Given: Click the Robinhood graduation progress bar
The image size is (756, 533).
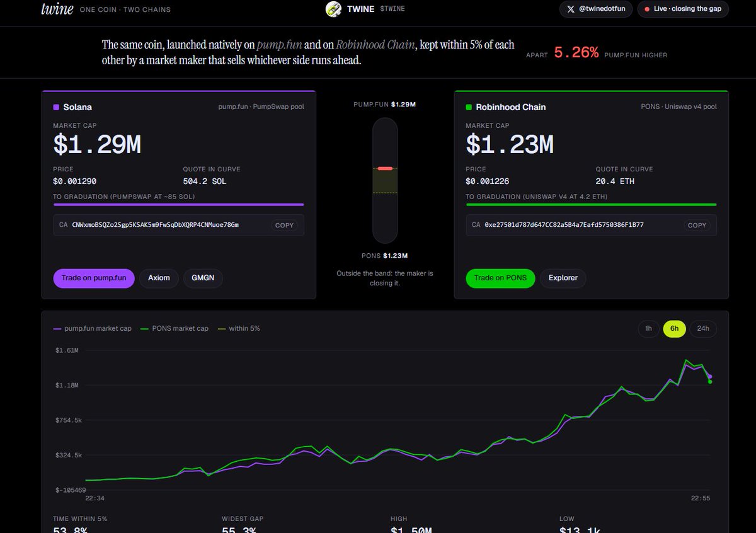Looking at the screenshot, I should point(591,204).
